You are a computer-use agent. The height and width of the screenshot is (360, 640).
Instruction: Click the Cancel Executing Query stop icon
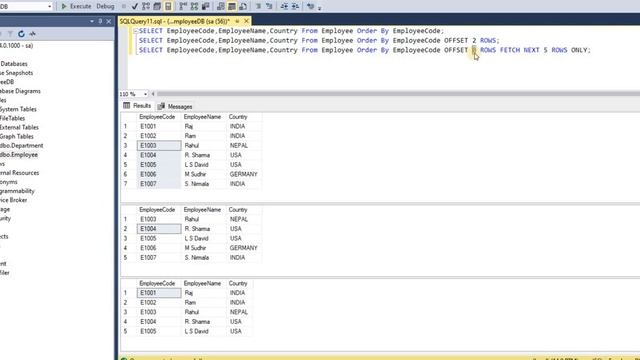click(124, 7)
